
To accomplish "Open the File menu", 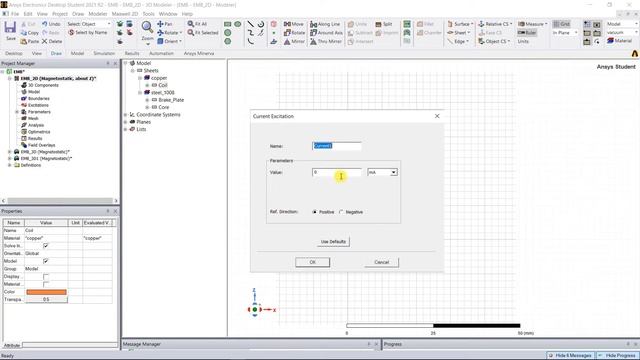I will 15,14.
